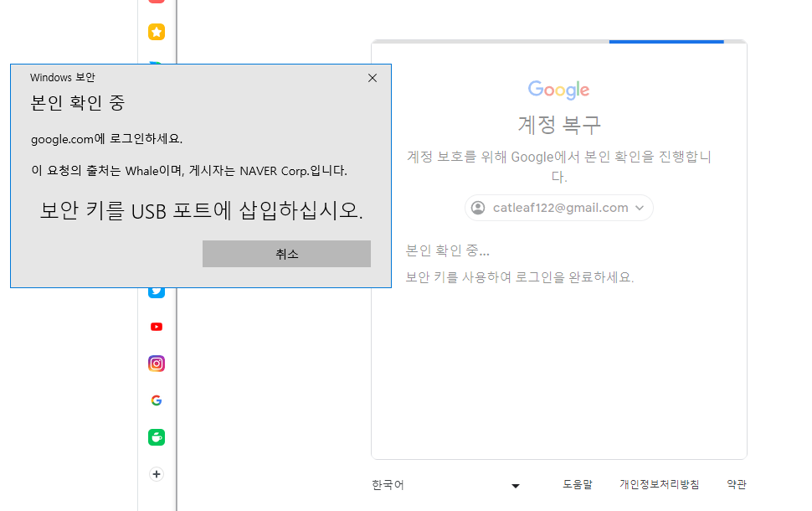
Task: Click the blue loading progress bar
Action: point(666,41)
